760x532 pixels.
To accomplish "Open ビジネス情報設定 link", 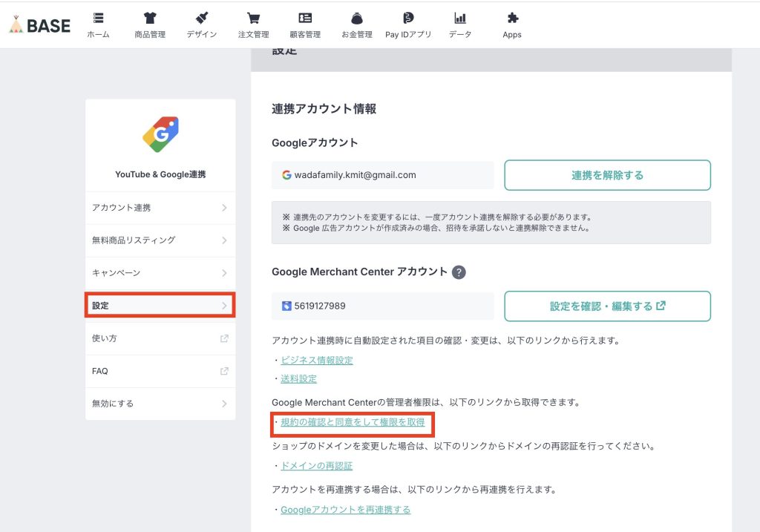I will 317,360.
